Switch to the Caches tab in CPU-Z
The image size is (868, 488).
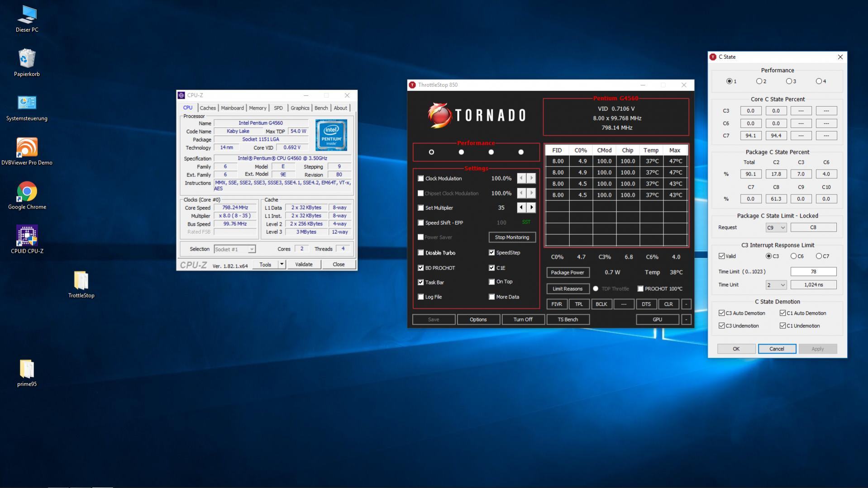click(208, 108)
